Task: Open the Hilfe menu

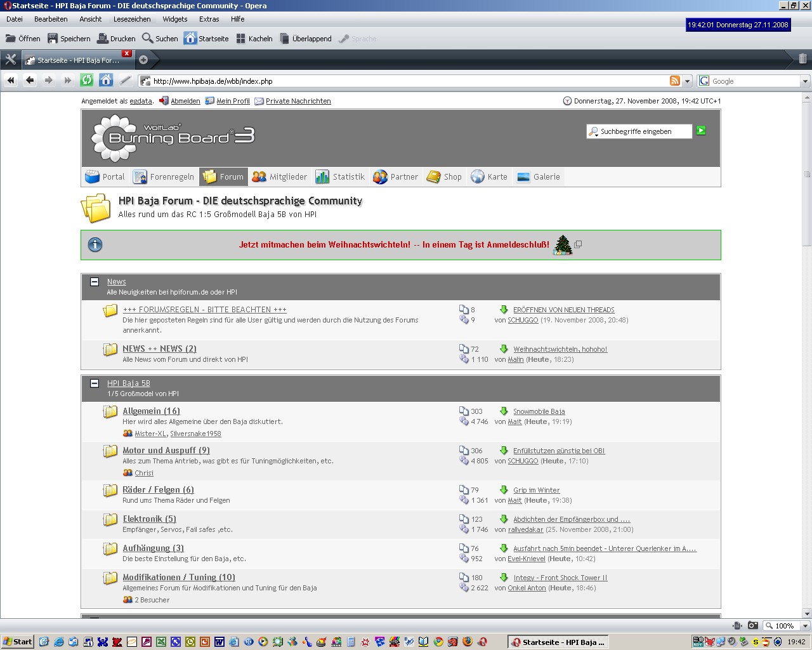Action: pos(238,19)
